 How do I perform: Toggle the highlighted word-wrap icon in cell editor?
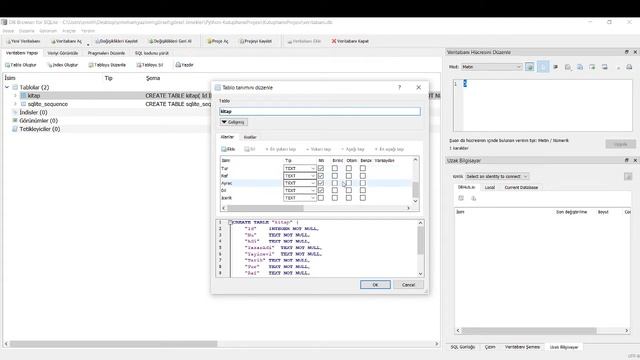click(543, 67)
